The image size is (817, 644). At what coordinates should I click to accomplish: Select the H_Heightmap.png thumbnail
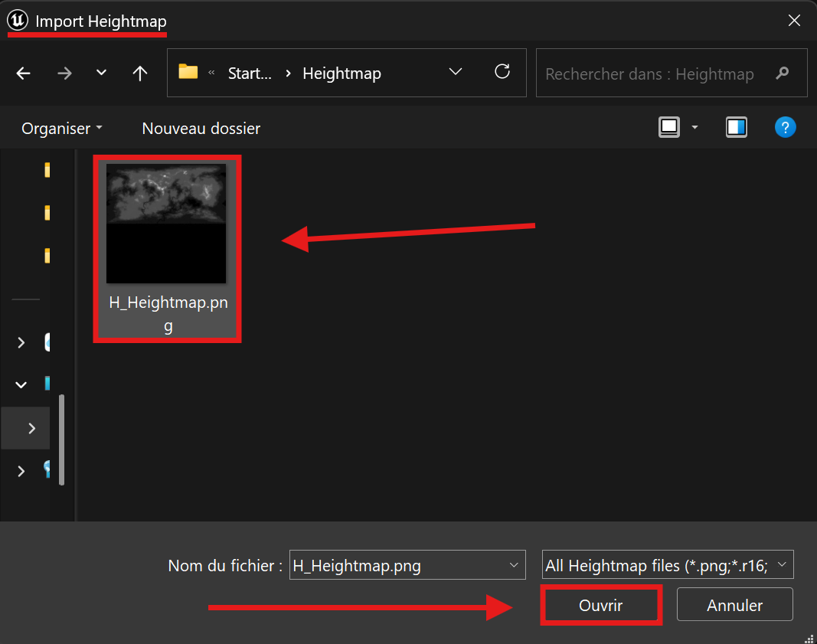pyautogui.click(x=166, y=224)
